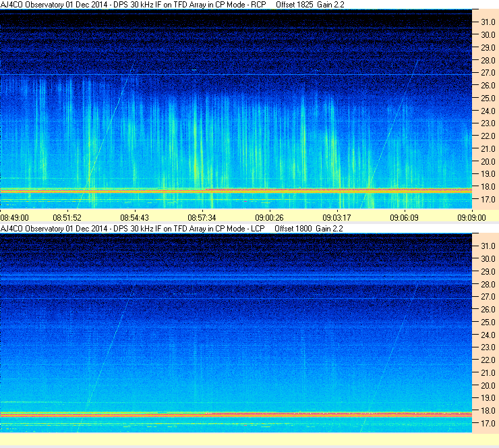Click the 30.0 frequency label on RCP axis
Image resolution: width=499 pixels, height=448 pixels.
tap(488, 35)
